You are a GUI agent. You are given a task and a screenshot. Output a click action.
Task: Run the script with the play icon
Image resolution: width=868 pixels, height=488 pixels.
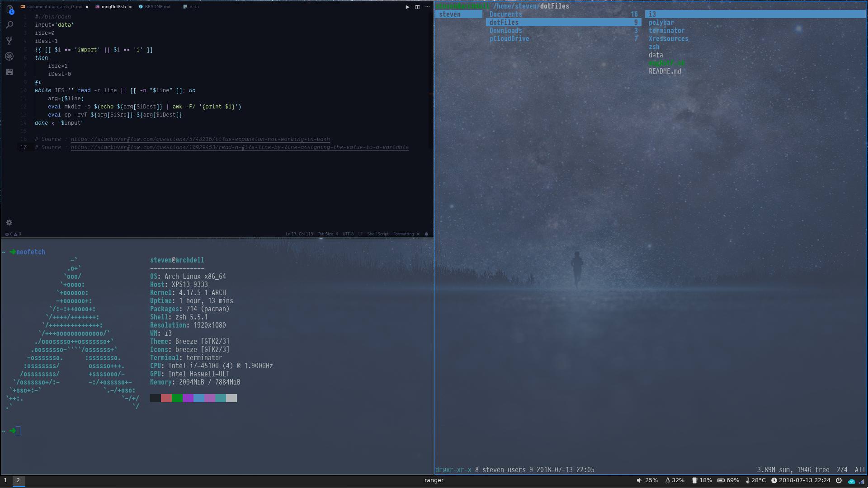[407, 7]
